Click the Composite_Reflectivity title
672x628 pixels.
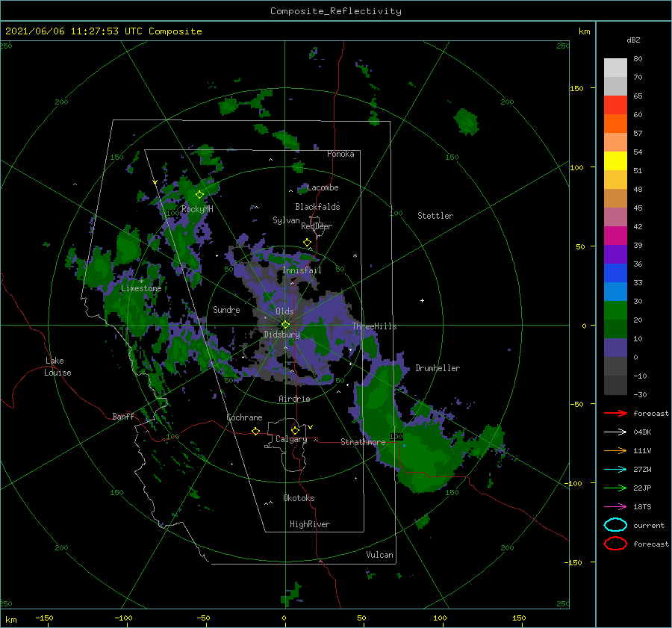click(x=336, y=11)
